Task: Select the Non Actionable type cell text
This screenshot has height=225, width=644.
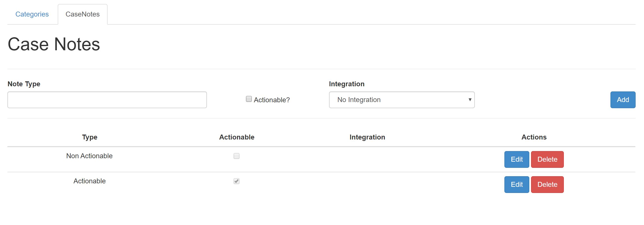Action: [89, 156]
